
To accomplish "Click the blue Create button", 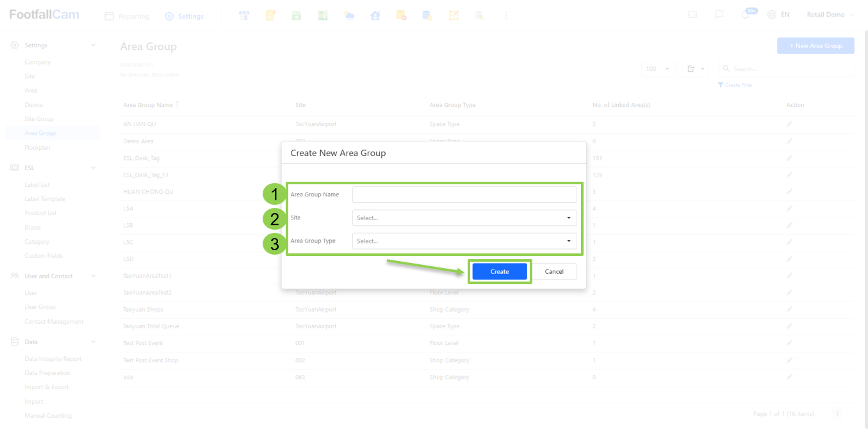I will pyautogui.click(x=500, y=271).
